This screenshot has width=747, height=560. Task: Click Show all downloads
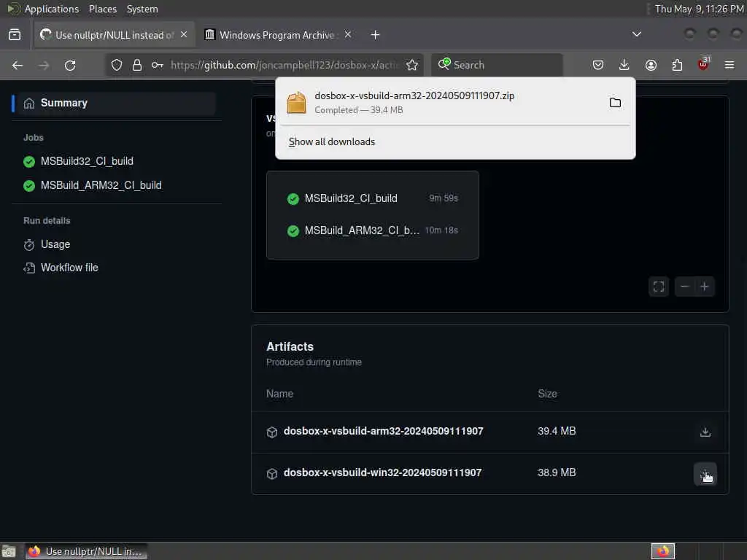[x=332, y=142]
